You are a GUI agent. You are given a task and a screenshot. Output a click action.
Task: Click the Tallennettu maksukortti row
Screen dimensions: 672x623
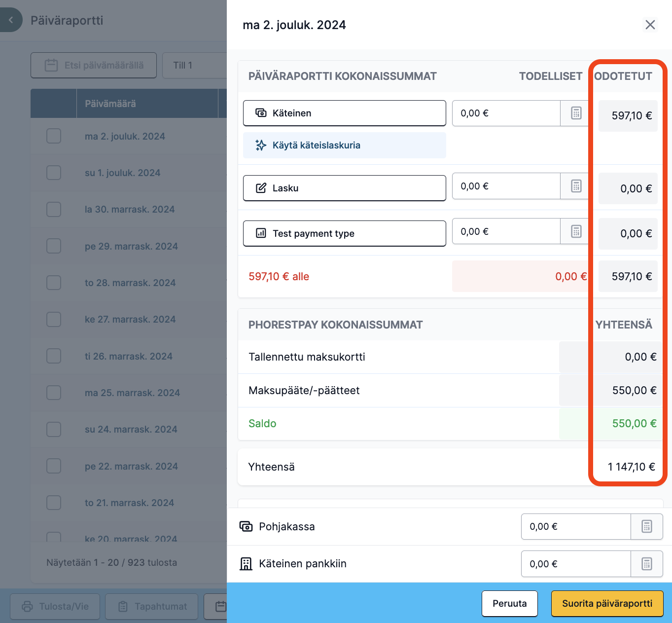pos(450,357)
